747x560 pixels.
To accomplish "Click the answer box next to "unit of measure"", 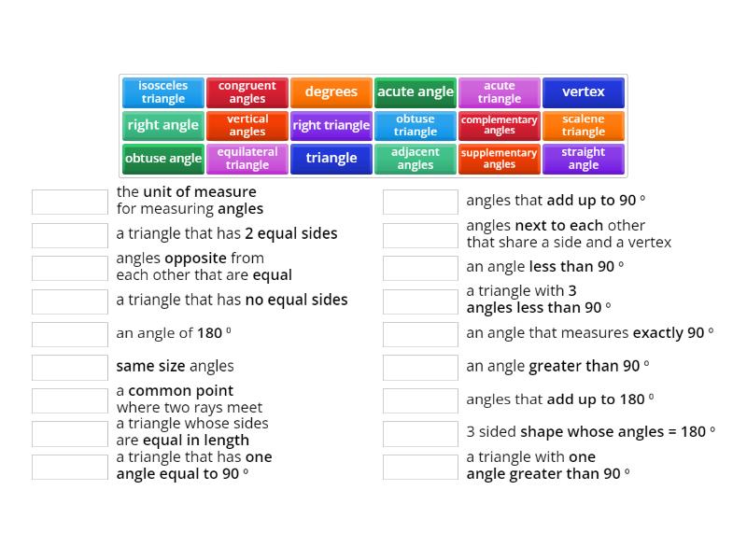I will tap(68, 200).
